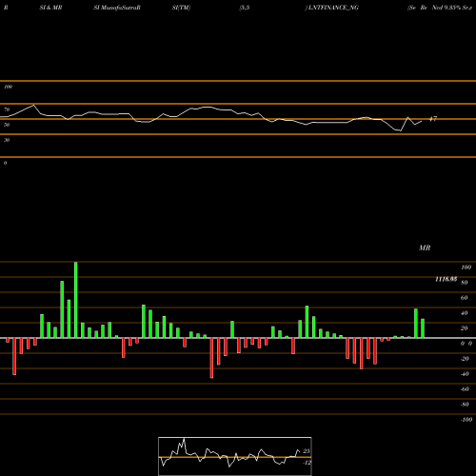
Task: Click the MR panel title label
Action: (425, 248)
